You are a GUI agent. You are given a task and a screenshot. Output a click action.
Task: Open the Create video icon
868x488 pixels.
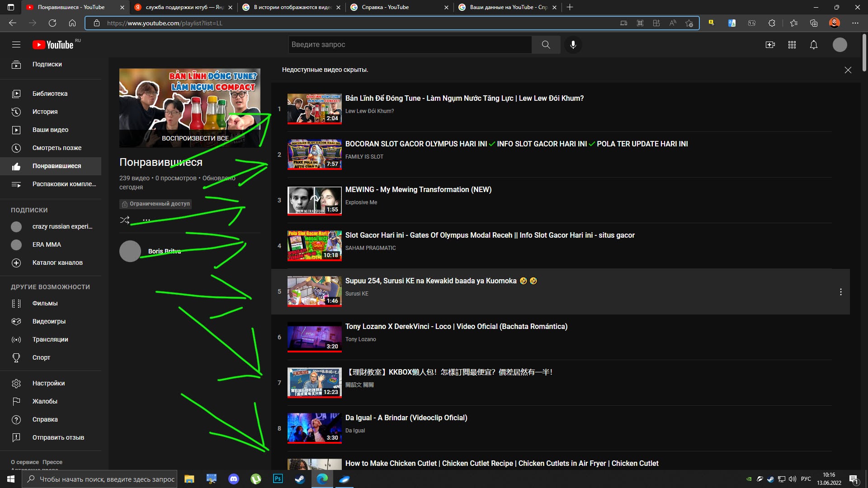pyautogui.click(x=770, y=45)
